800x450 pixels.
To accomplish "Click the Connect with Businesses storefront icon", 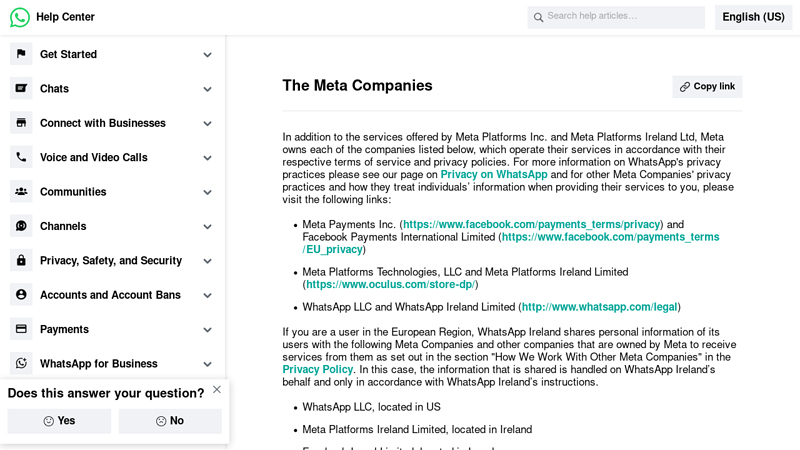I will 21,122.
